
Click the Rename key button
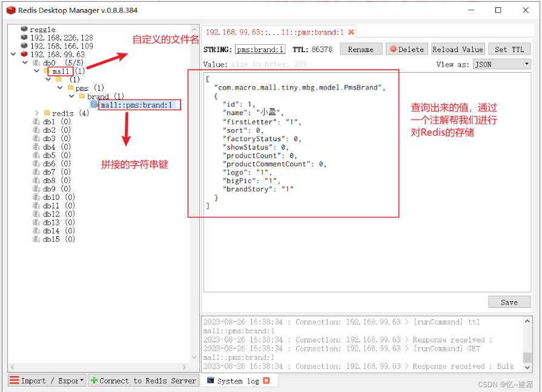coord(361,49)
